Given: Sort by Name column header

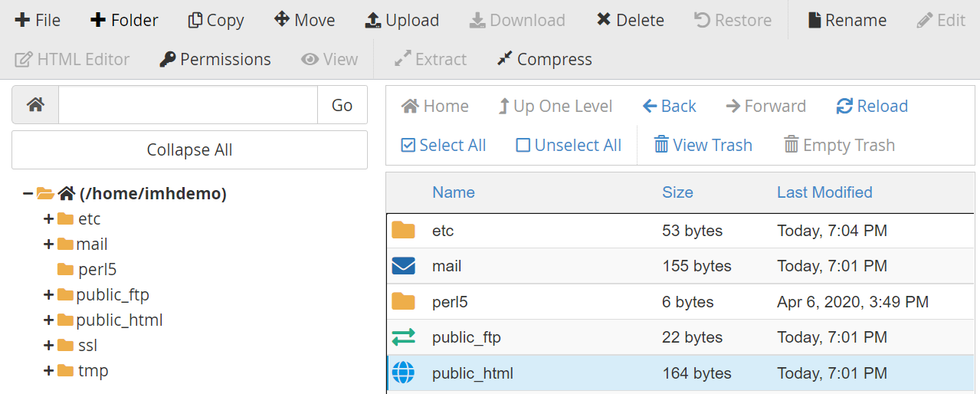Looking at the screenshot, I should click(454, 192).
